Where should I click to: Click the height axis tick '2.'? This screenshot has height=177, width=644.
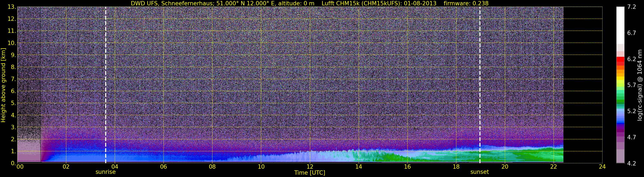click(x=13, y=139)
